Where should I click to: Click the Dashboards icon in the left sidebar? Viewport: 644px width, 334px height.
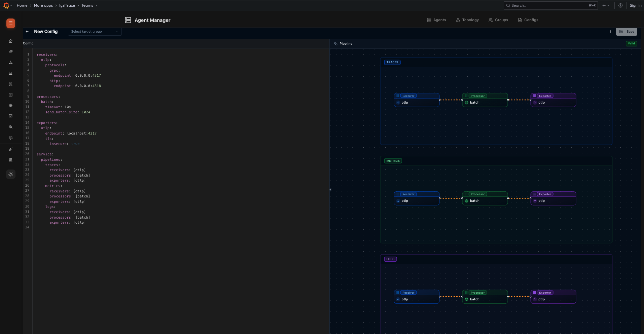point(10,52)
